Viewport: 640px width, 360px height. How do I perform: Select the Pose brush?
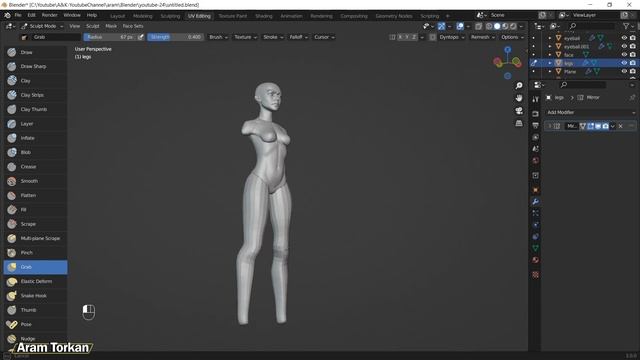(35, 324)
